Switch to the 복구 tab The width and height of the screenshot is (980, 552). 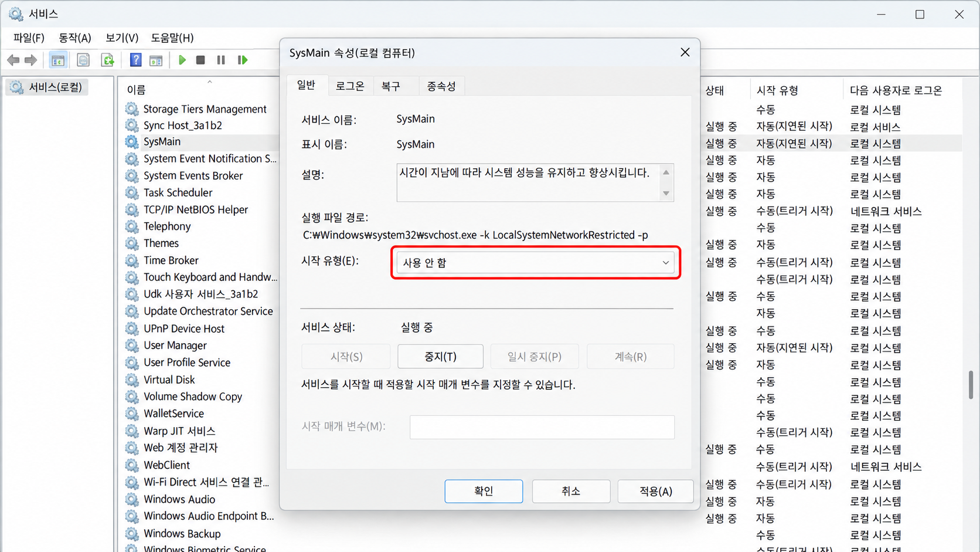[391, 86]
